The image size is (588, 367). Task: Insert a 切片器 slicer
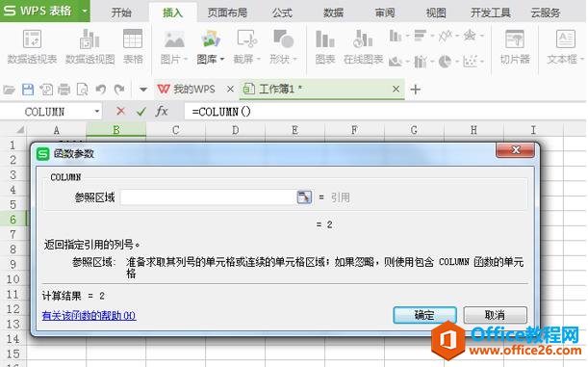[515, 46]
